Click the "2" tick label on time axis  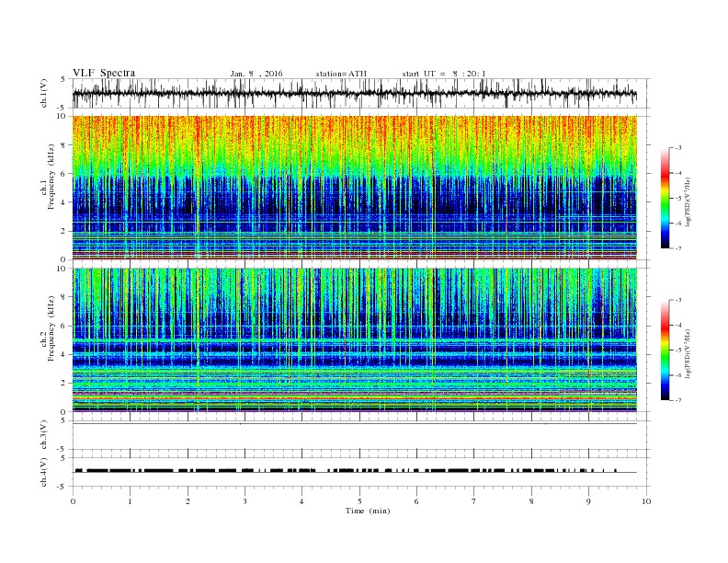(188, 501)
